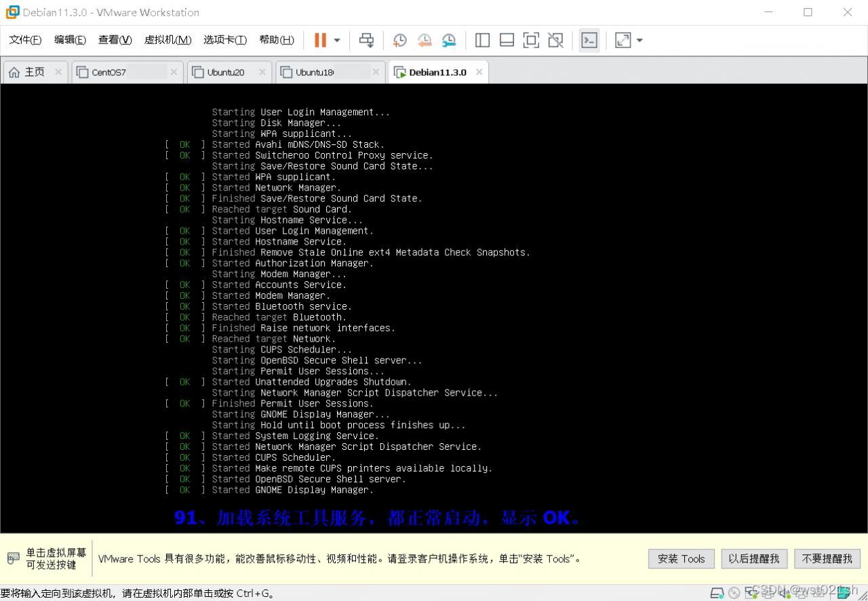Image resolution: width=868 pixels, height=601 pixels.
Task: Enter full screen mode icon
Action: [531, 40]
